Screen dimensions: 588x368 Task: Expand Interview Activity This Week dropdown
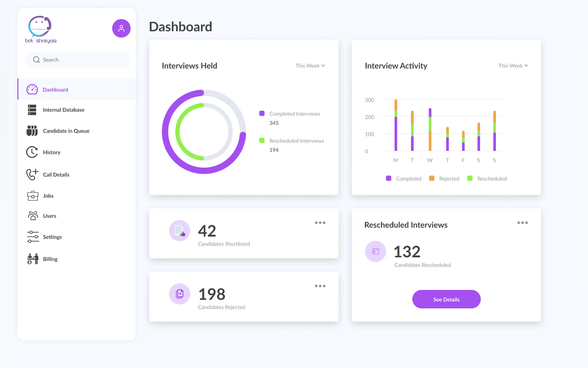coord(513,66)
